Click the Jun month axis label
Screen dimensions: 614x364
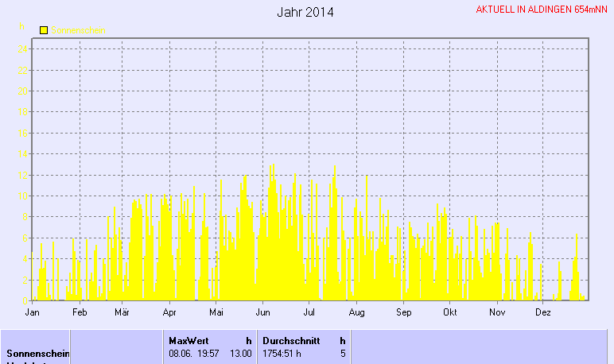click(263, 313)
